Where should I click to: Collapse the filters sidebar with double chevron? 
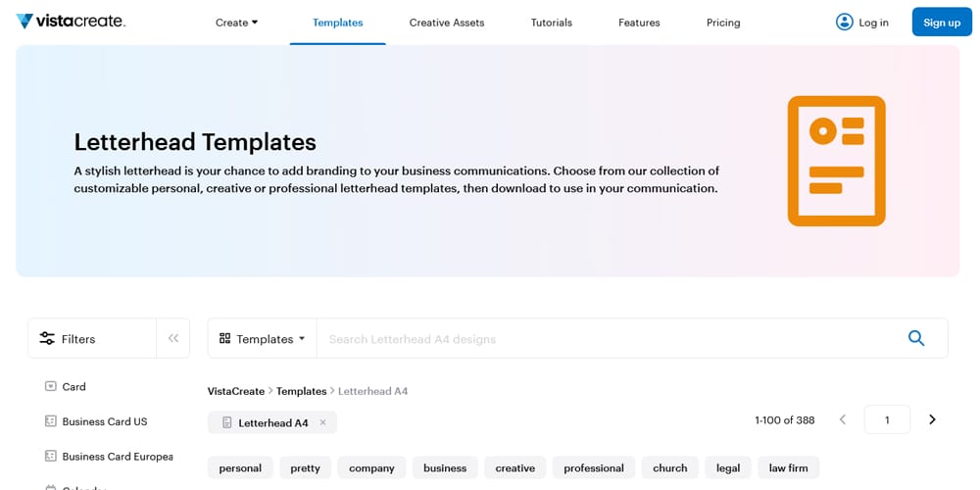(173, 338)
